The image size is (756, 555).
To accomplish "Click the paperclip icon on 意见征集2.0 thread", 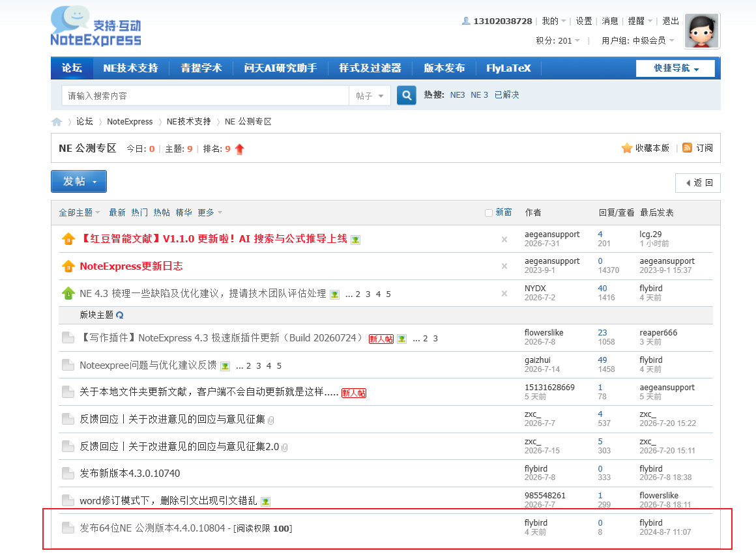I will 285,448.
